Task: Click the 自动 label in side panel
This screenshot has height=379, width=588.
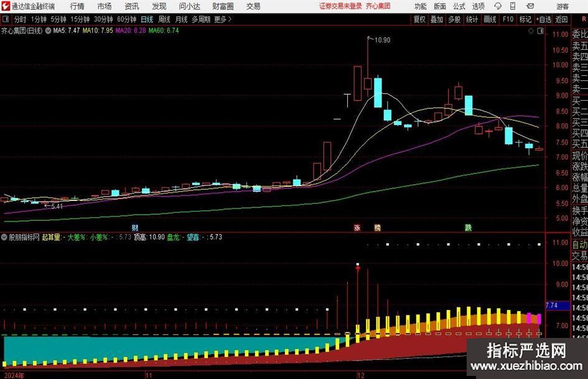Action: tap(579, 245)
